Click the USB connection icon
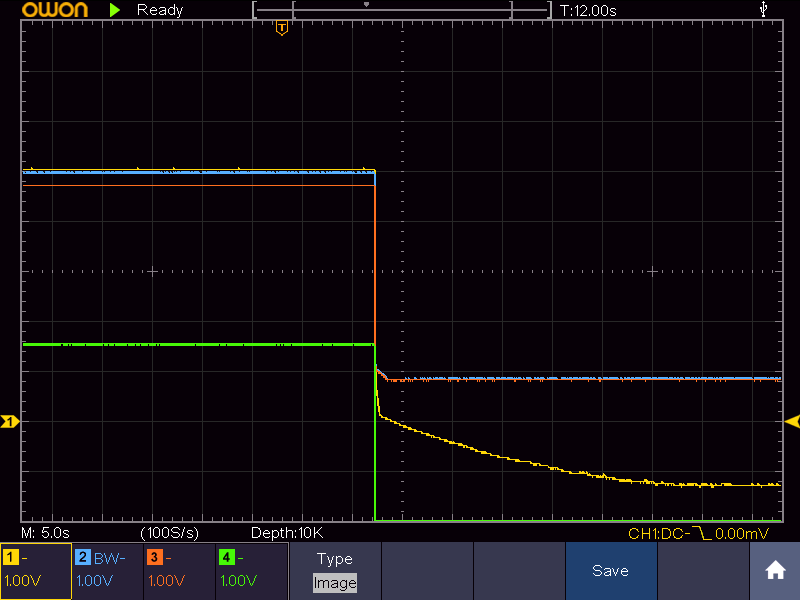This screenshot has height=600, width=800. coord(763,9)
